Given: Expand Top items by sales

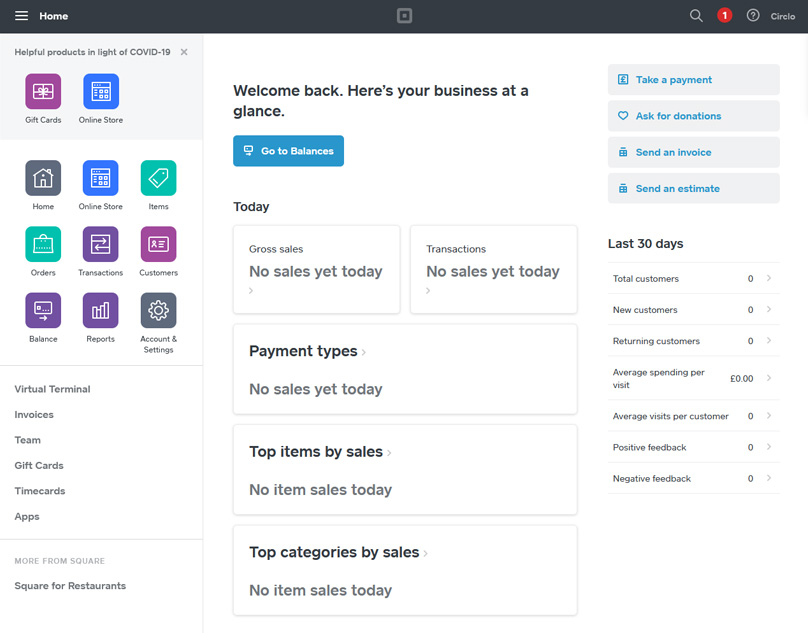Looking at the screenshot, I should coord(319,452).
